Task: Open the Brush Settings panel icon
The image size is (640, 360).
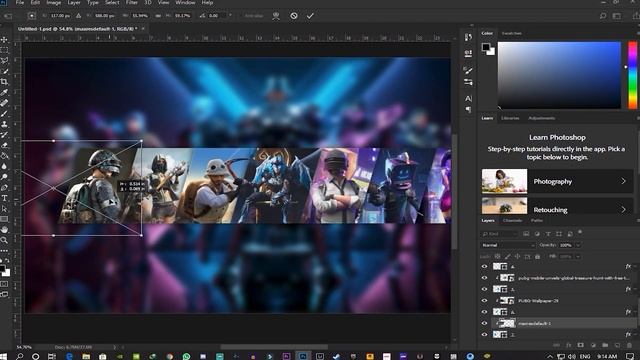Action: click(x=468, y=71)
